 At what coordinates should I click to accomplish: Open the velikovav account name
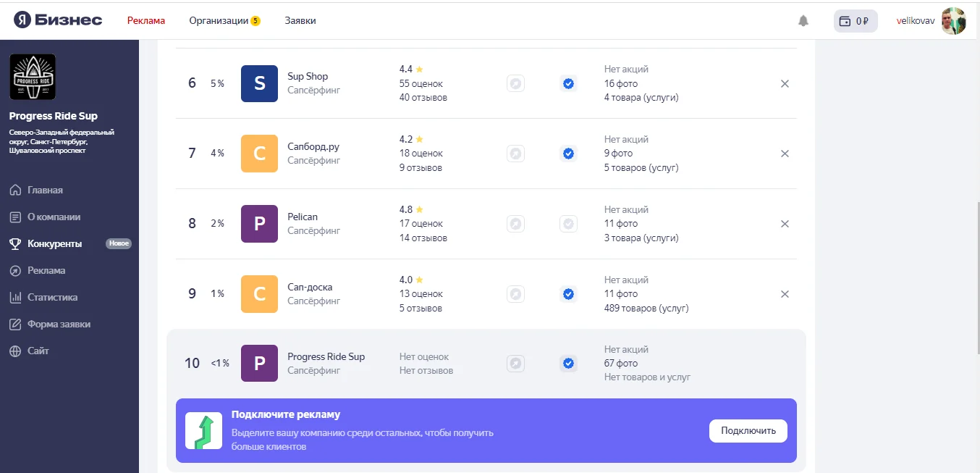tap(916, 20)
